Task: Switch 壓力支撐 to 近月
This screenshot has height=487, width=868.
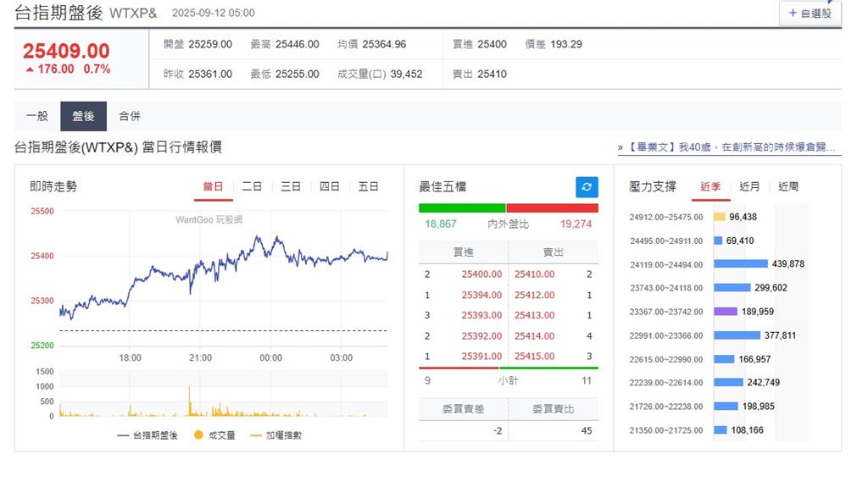Action: (x=749, y=187)
